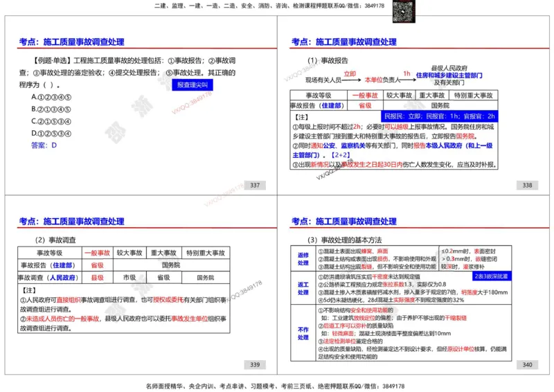Click the 市级 cell in slide 339

(x=129, y=278)
